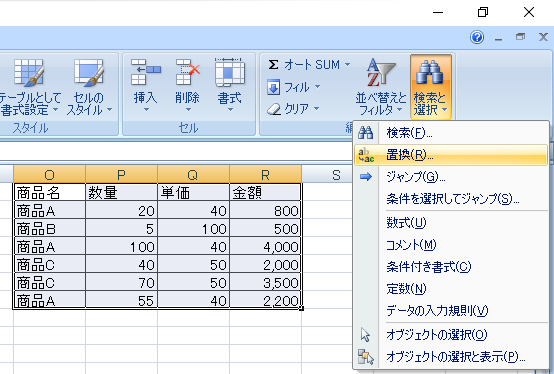Choose 条件を選択してジャンプ(S)...
Viewport: 554px width, 374px height.
tap(451, 199)
